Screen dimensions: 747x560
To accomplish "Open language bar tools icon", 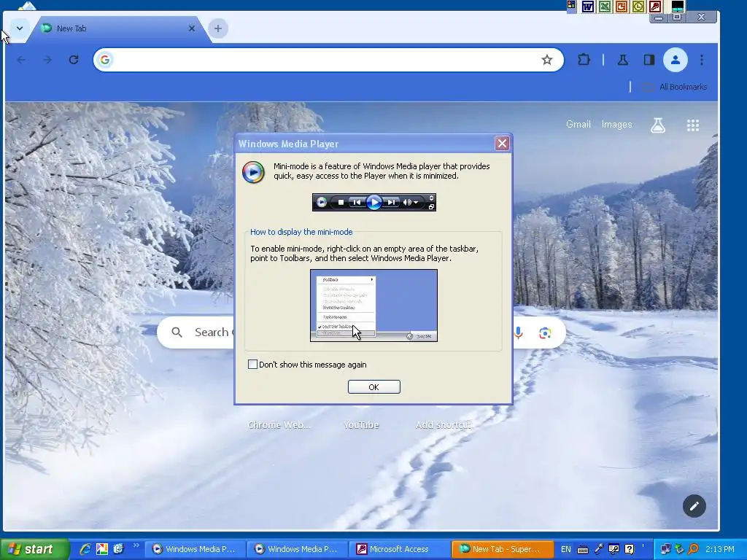I will click(614, 550).
